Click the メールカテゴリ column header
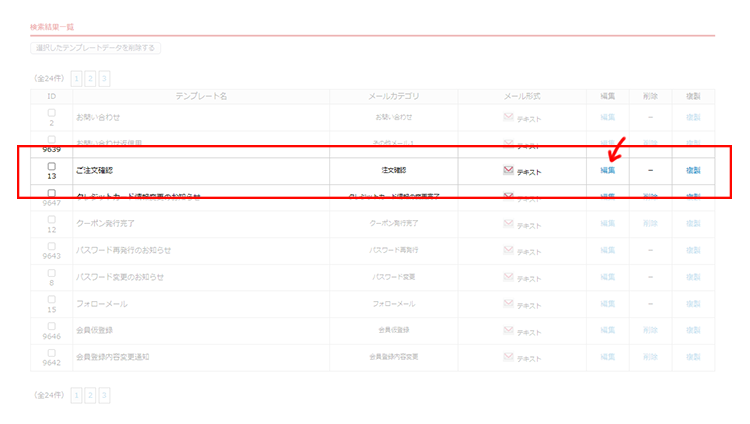Screen dimensions: 750x424 (394, 96)
